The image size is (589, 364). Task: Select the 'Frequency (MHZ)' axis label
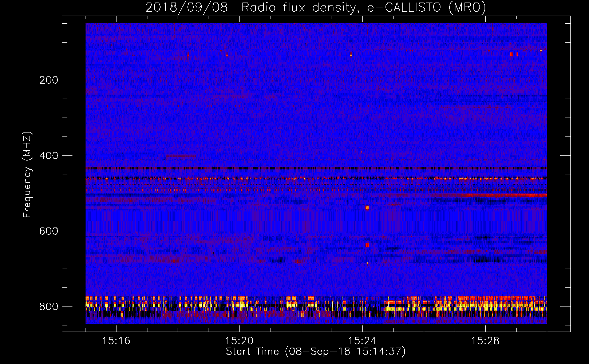pos(27,175)
